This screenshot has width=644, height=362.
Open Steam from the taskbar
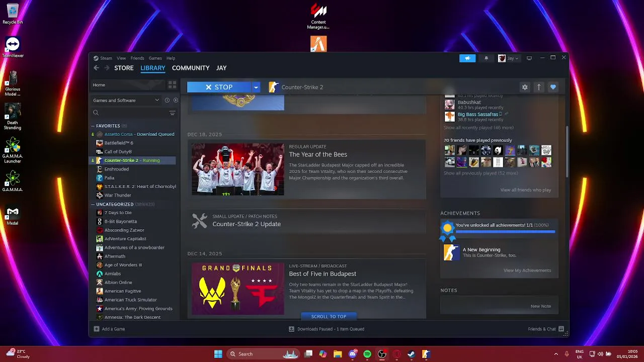pyautogui.click(x=411, y=354)
